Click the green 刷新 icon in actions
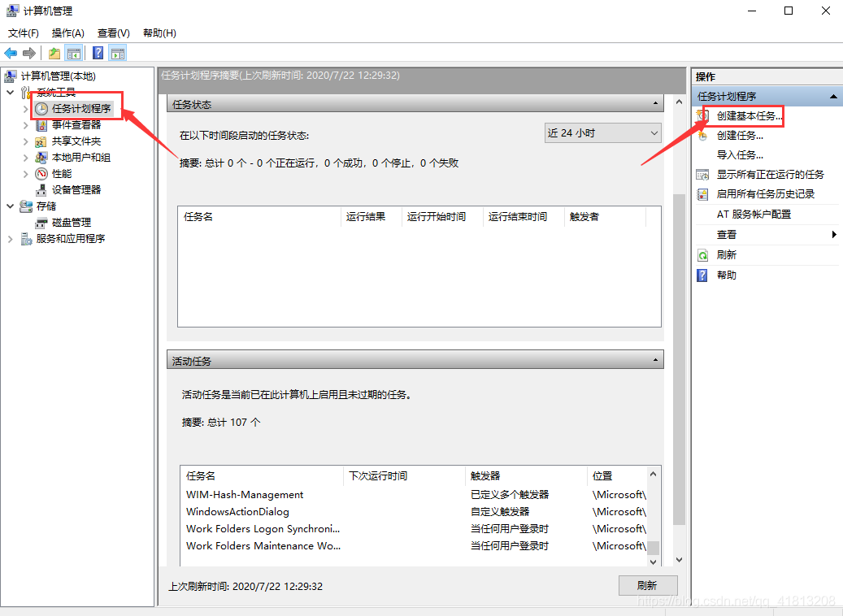843x616 pixels. [x=702, y=255]
